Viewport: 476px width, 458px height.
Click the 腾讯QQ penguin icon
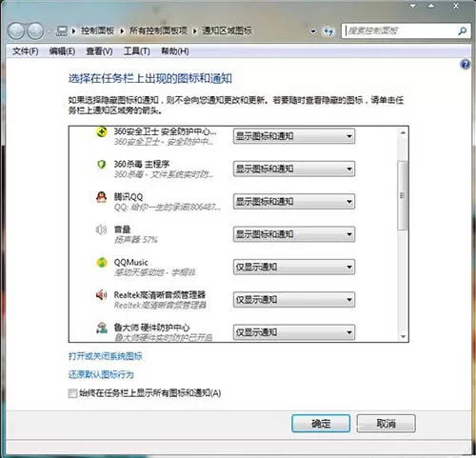[x=101, y=197]
